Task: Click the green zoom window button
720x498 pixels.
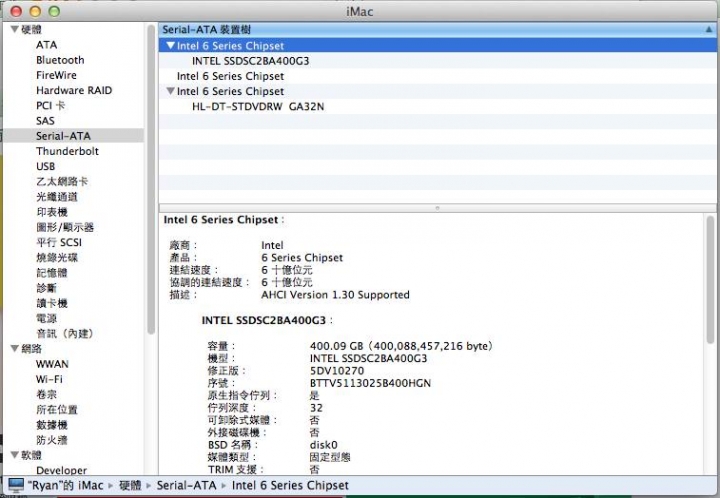Action: click(x=54, y=11)
